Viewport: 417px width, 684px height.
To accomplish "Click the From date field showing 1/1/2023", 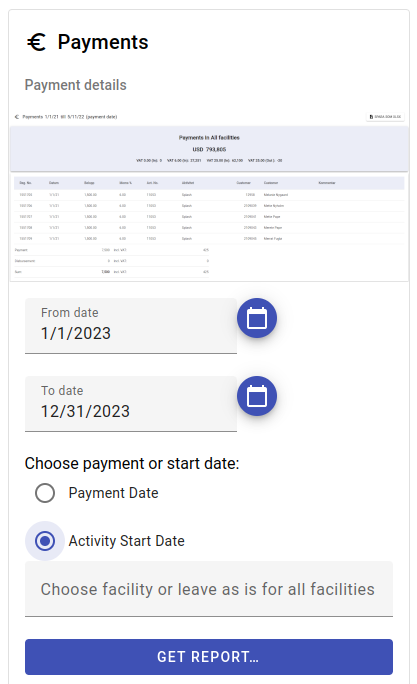I will pyautogui.click(x=131, y=325).
